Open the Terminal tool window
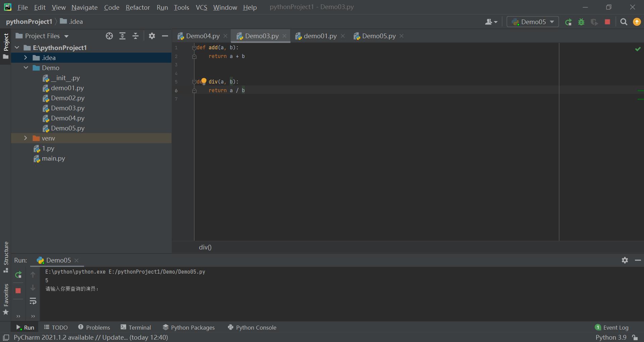 click(x=136, y=327)
